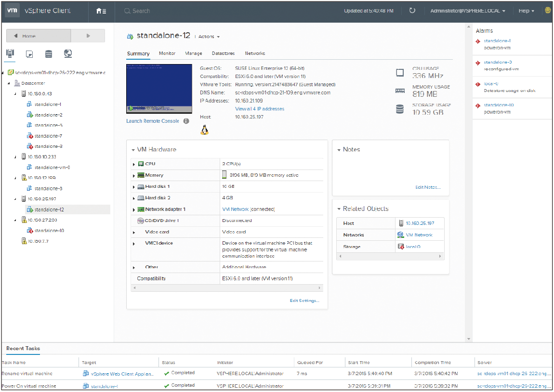Open VM Network link in hardware table
The width and height of the screenshot is (554, 392).
235,209
